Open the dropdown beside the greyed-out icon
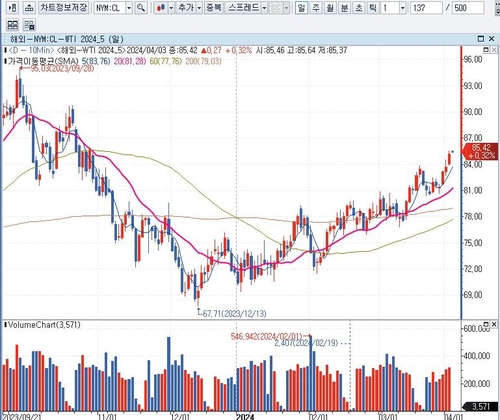500x420 pixels. click(x=286, y=8)
